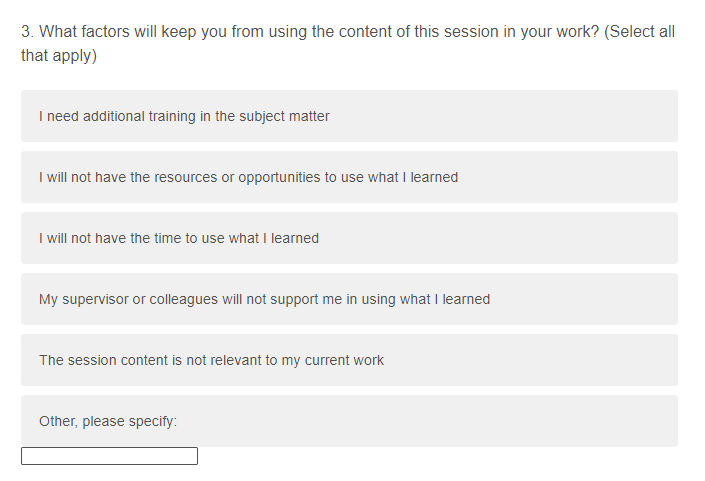This screenshot has height=481, width=705.
Task: Select the option mentioning 'colleagues'
Action: [x=349, y=299]
